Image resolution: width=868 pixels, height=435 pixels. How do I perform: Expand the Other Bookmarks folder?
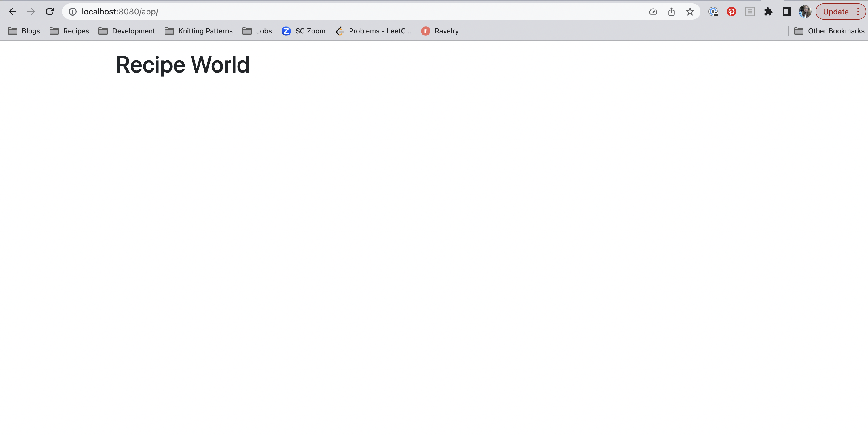coord(829,31)
